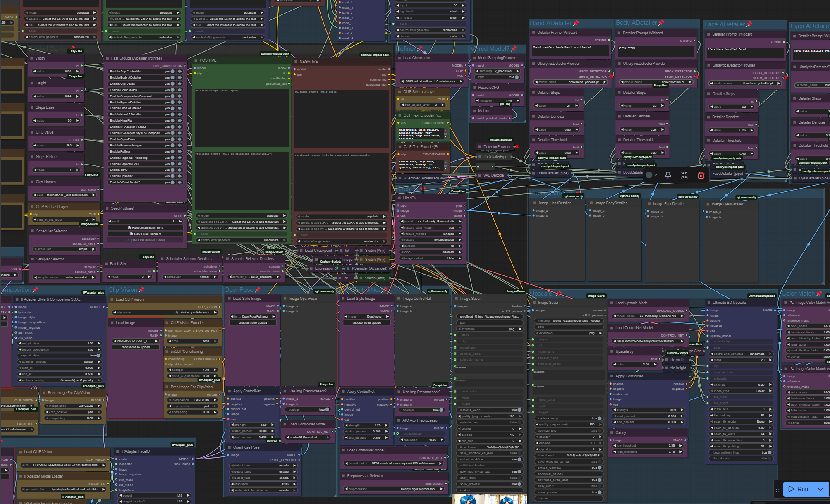Toggle Enable Color Match switch
Screen dimensions: 830x504
(x=172, y=90)
